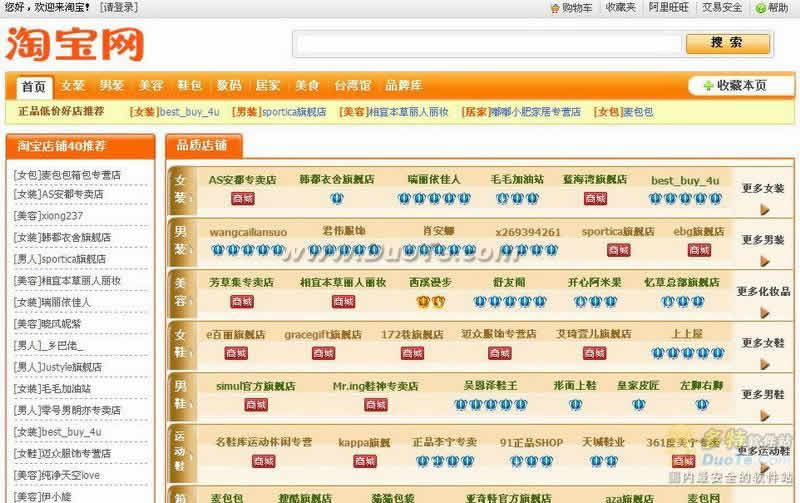The image size is (800, 503).
Task: Click 商城 badge under 相宜本草丽人丽妆
Action: point(343,301)
